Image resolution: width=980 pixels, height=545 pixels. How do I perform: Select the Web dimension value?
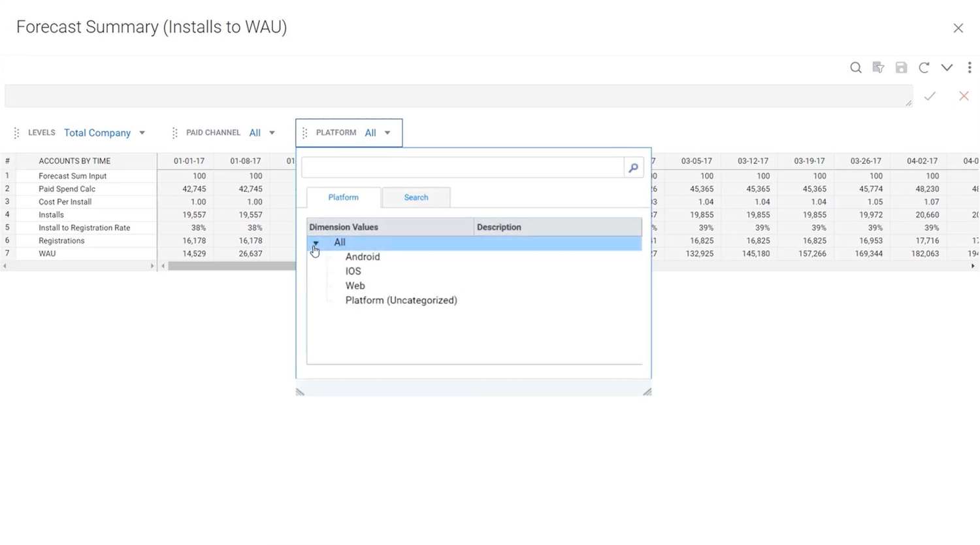pyautogui.click(x=355, y=286)
